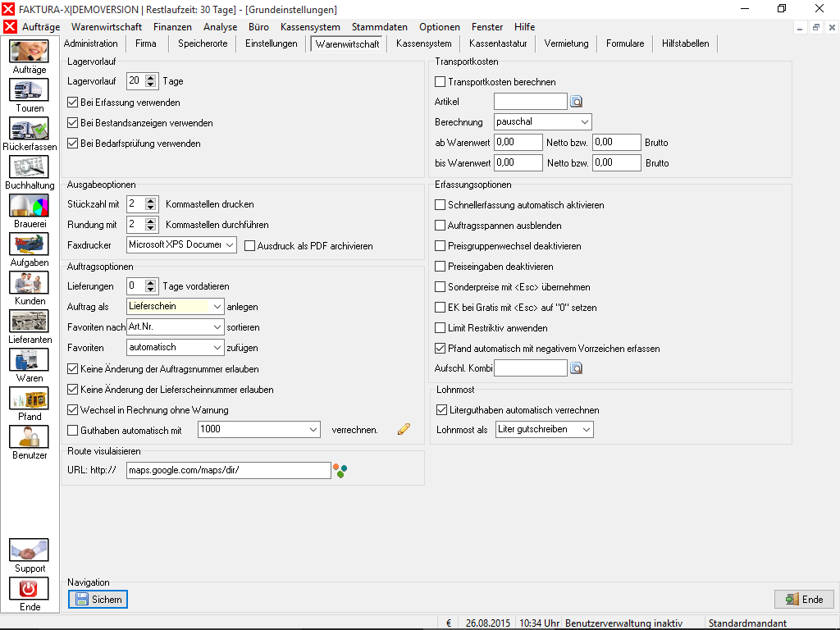Click the Ende button at bottom right
This screenshot has width=840, height=630.
click(x=805, y=600)
